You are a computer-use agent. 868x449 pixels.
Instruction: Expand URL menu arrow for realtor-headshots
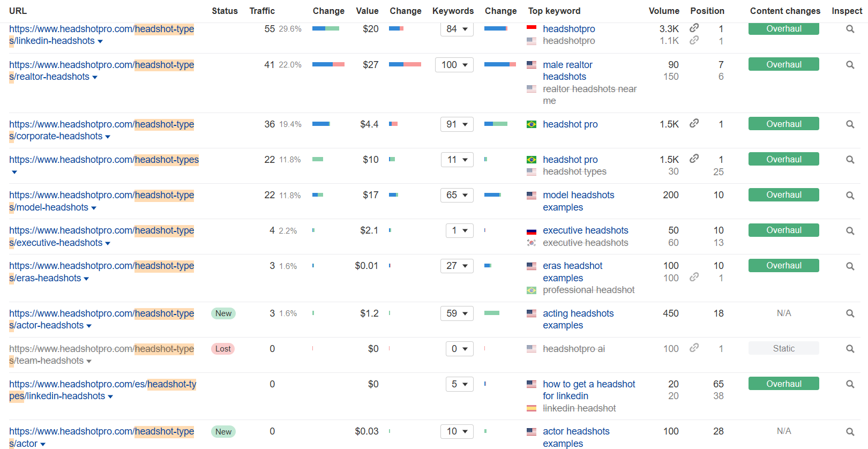[x=95, y=77]
